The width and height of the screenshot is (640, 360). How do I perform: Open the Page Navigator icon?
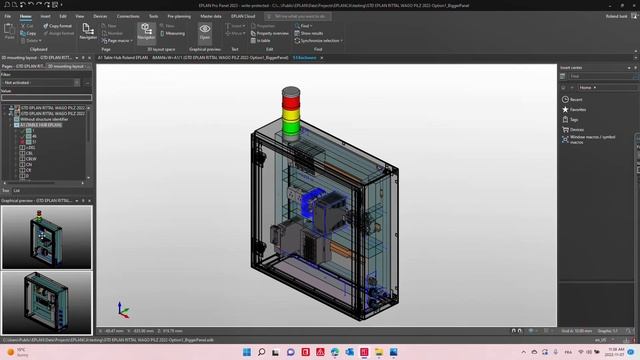[x=88, y=31]
